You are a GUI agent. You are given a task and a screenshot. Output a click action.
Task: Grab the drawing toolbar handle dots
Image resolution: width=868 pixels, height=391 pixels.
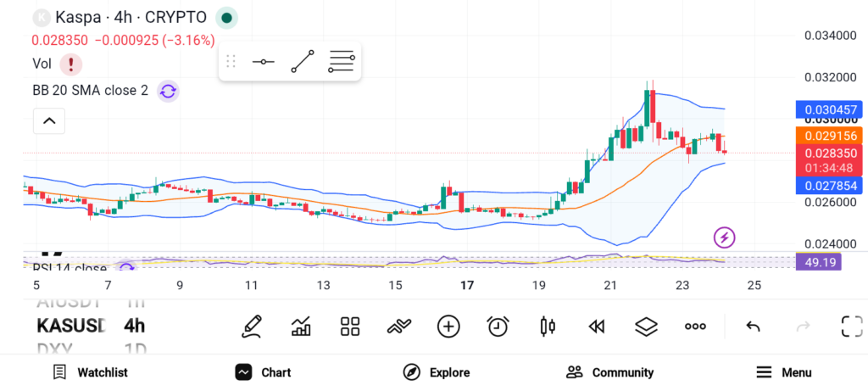(231, 61)
